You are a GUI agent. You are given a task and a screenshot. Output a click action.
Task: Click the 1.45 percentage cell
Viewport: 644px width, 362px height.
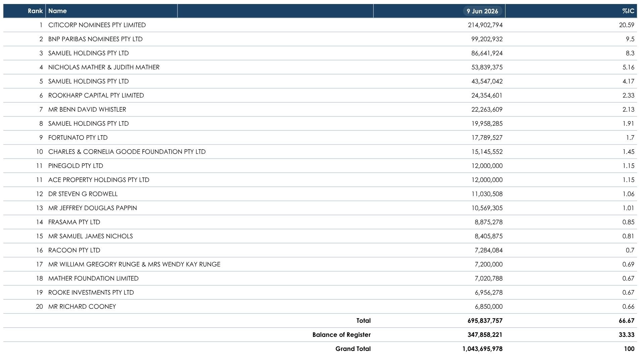coord(628,152)
